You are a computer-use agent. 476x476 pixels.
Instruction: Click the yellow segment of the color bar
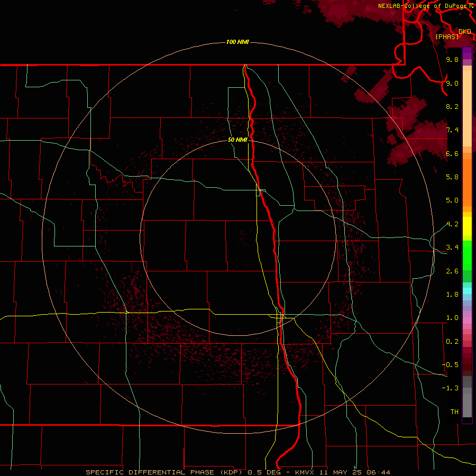pyautogui.click(x=467, y=226)
